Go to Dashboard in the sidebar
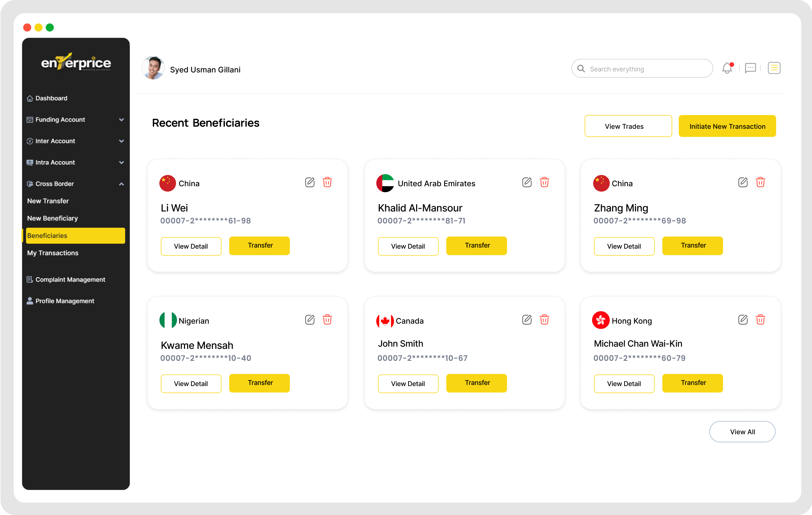The width and height of the screenshot is (812, 515). pos(51,98)
